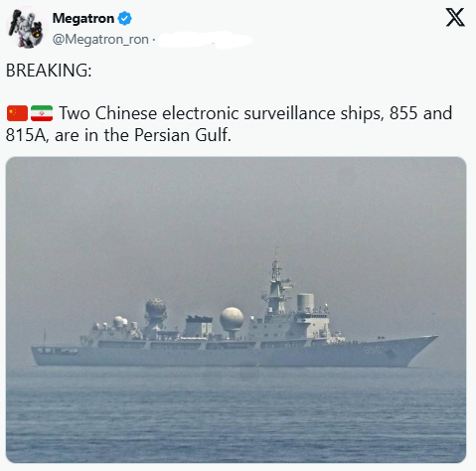This screenshot has height=471, width=476.
Task: Open the attached ship photo
Action: point(236,309)
